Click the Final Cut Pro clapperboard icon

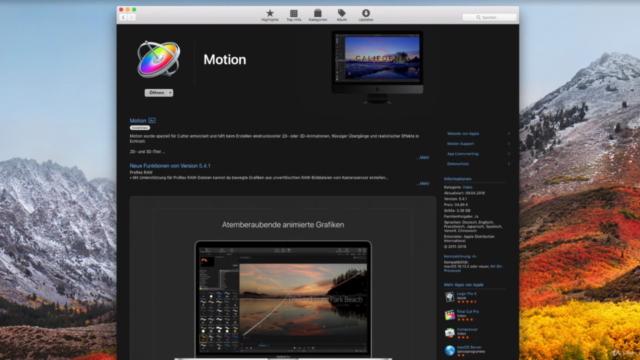tap(449, 315)
